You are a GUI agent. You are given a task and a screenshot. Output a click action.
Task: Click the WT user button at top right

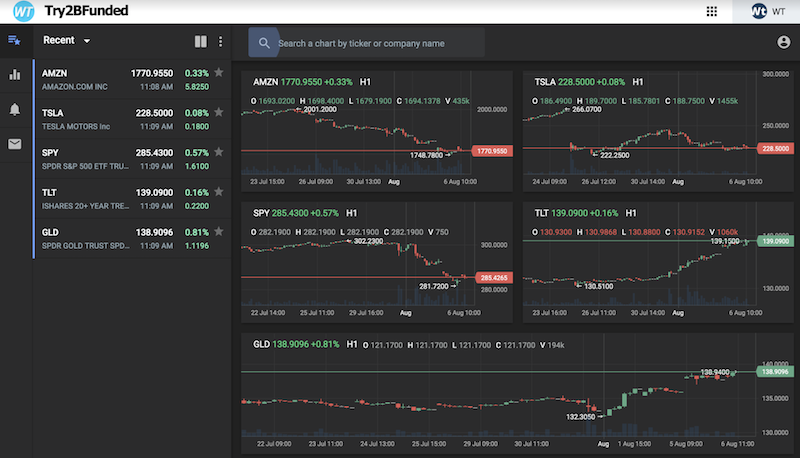[x=766, y=11]
